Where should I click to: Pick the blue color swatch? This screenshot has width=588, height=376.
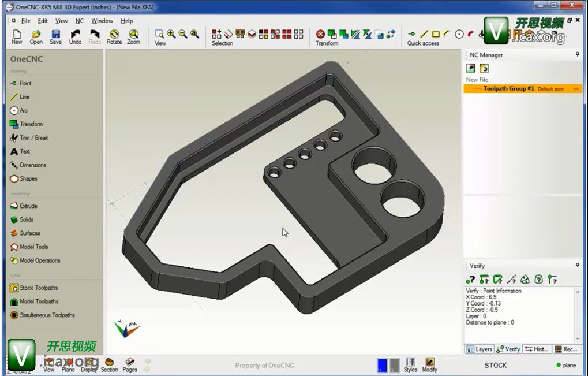(381, 365)
